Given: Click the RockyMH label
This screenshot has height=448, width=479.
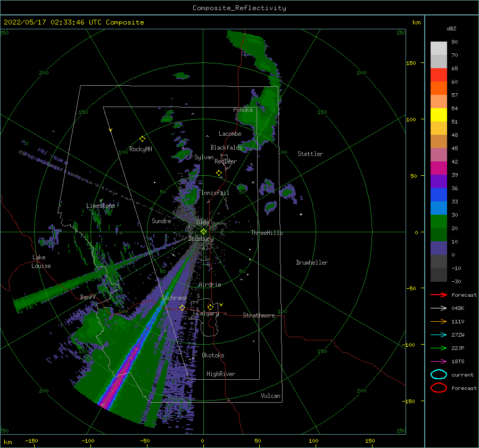Looking at the screenshot, I should (140, 149).
